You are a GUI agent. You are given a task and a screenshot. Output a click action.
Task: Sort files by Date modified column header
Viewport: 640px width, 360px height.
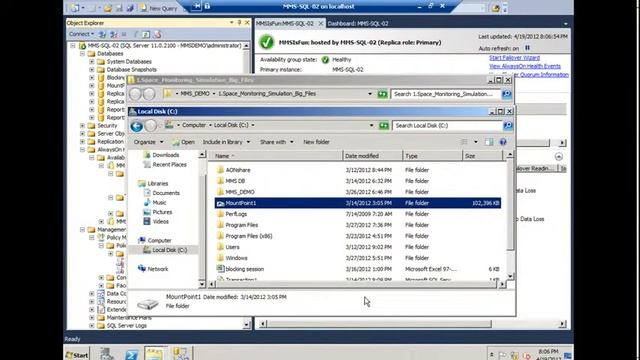coord(372,156)
